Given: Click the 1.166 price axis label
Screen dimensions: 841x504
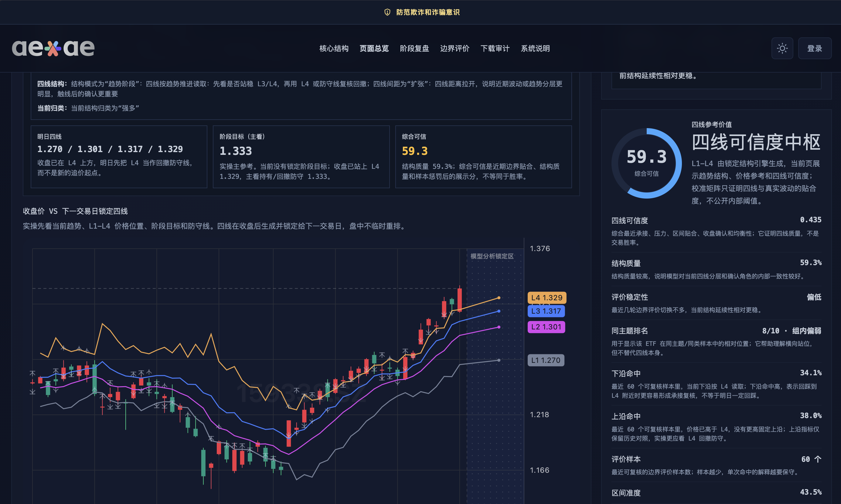Looking at the screenshot, I should (539, 470).
